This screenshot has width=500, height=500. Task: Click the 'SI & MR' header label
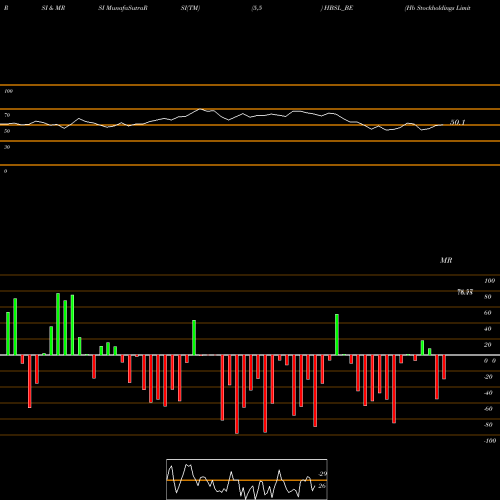coord(53,8)
